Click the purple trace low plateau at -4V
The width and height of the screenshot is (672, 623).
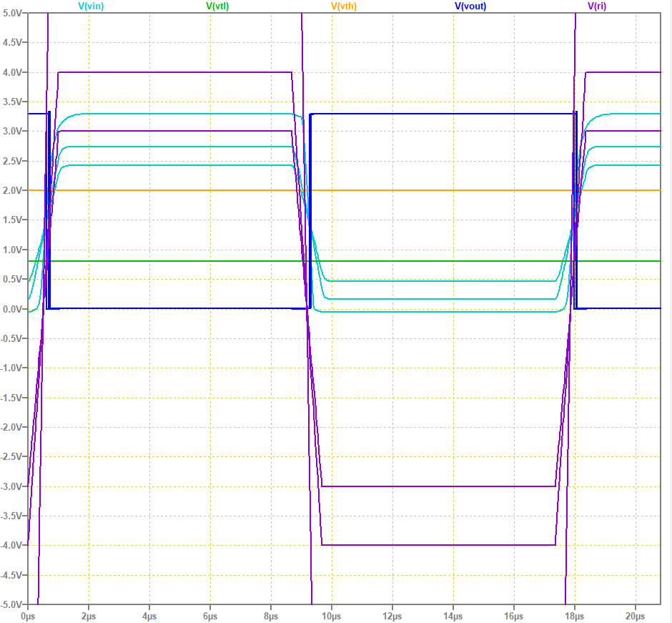[x=429, y=544]
